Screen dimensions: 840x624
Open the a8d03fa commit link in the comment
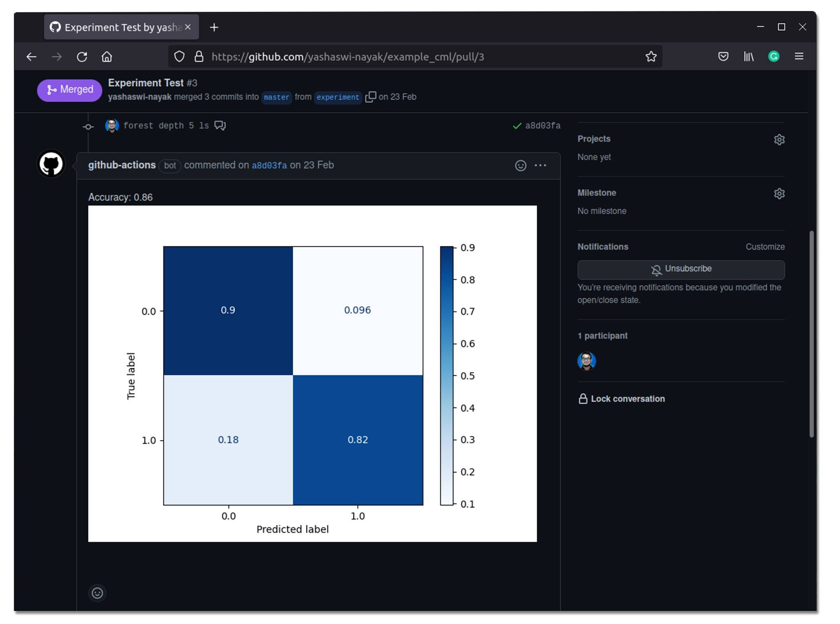point(269,166)
